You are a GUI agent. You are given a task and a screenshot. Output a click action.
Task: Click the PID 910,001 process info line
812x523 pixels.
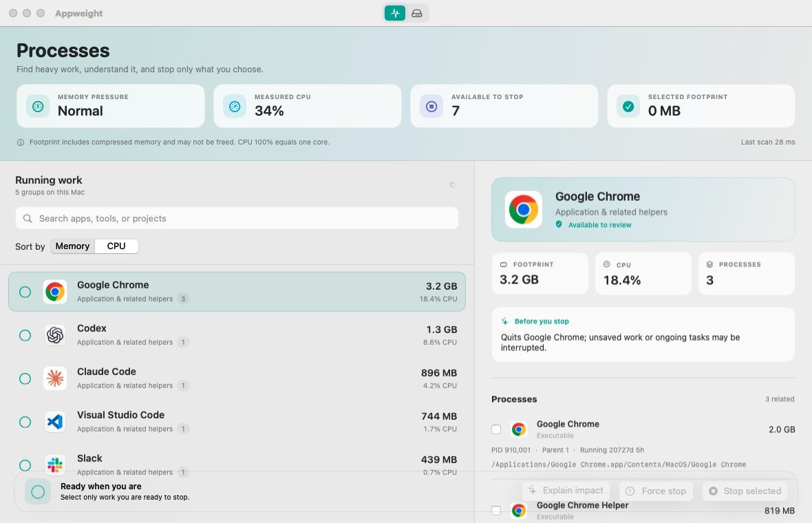pos(568,450)
